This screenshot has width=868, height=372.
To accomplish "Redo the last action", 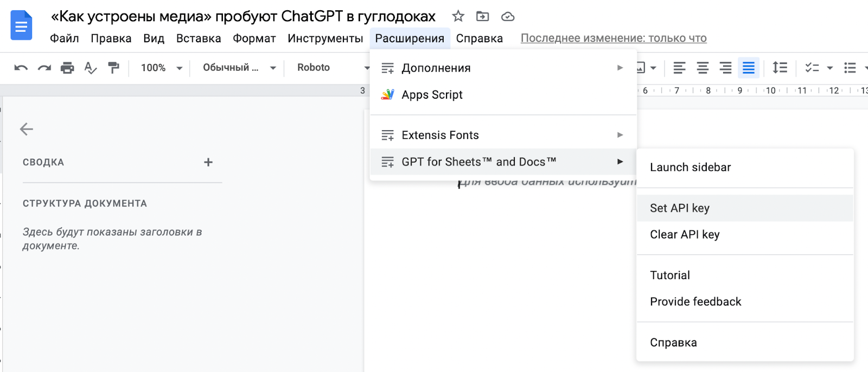I will (44, 68).
